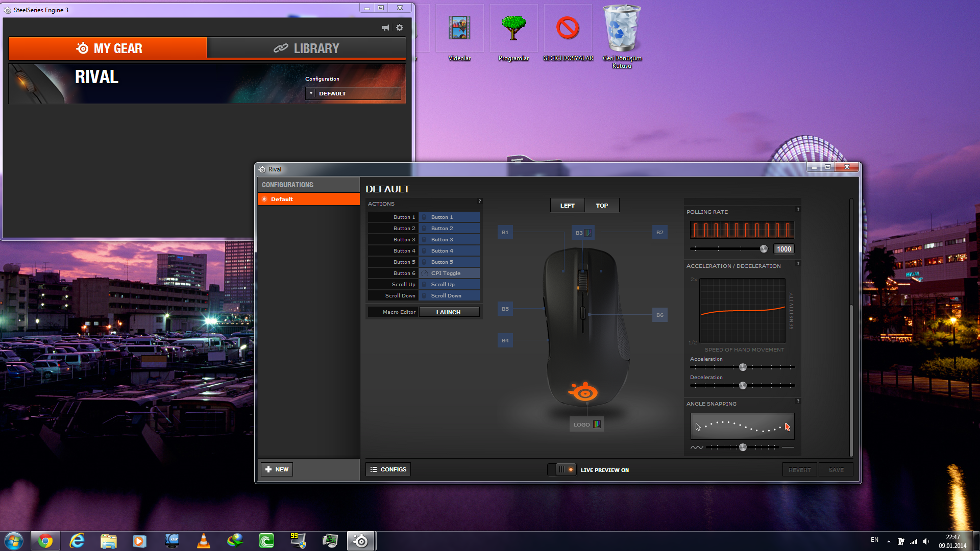Open the Button 2 action dropdown
Screen dimensions: 980x551
(449, 229)
